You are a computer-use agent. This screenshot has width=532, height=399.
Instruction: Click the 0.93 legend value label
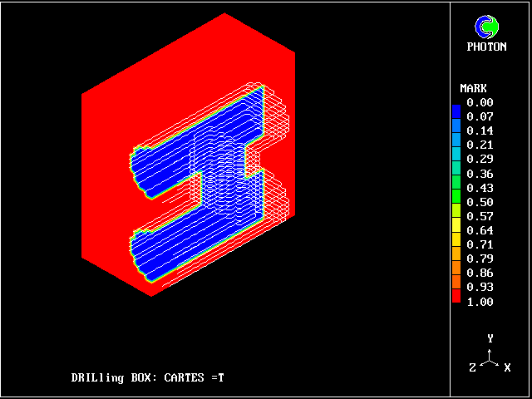480,287
